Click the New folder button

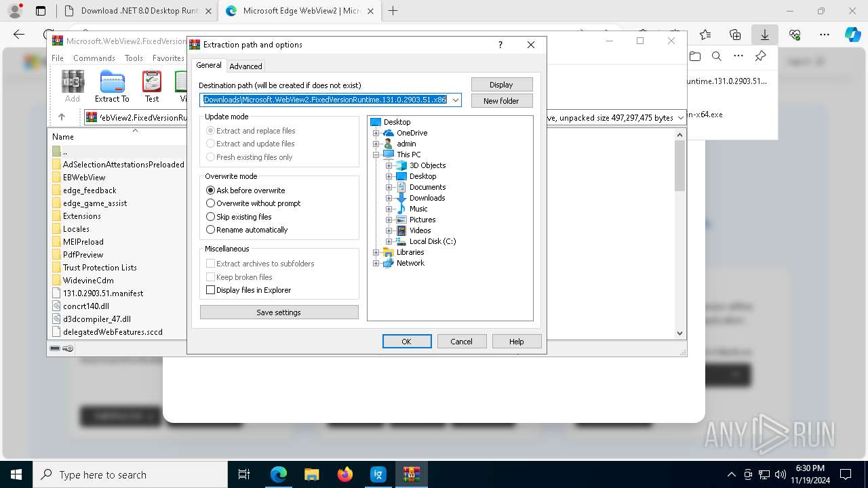pos(502,101)
